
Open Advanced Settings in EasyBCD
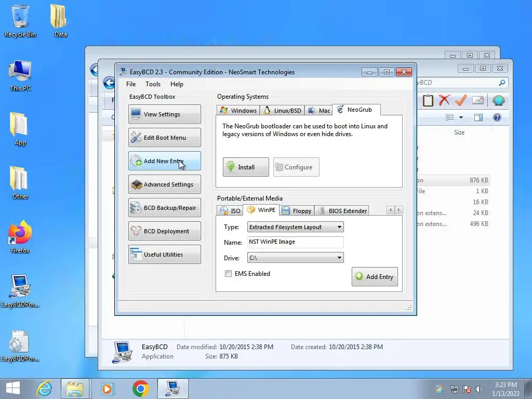coord(165,184)
